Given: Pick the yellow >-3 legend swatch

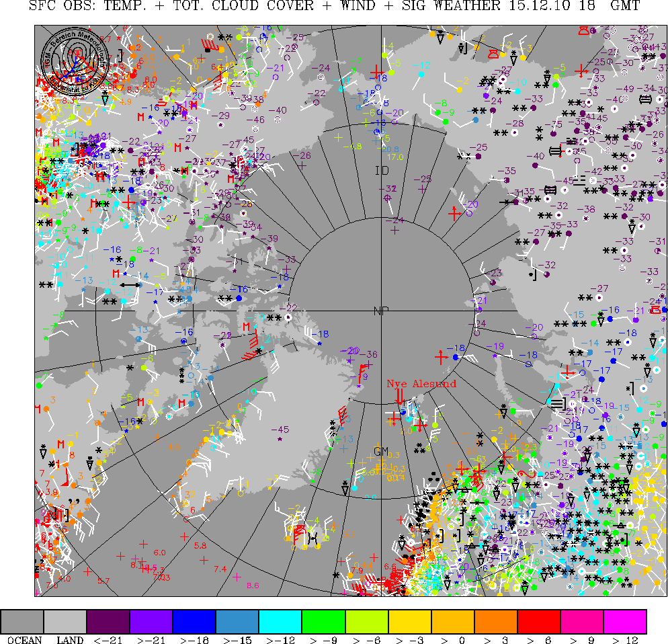Looking at the screenshot, I should click(x=410, y=621).
